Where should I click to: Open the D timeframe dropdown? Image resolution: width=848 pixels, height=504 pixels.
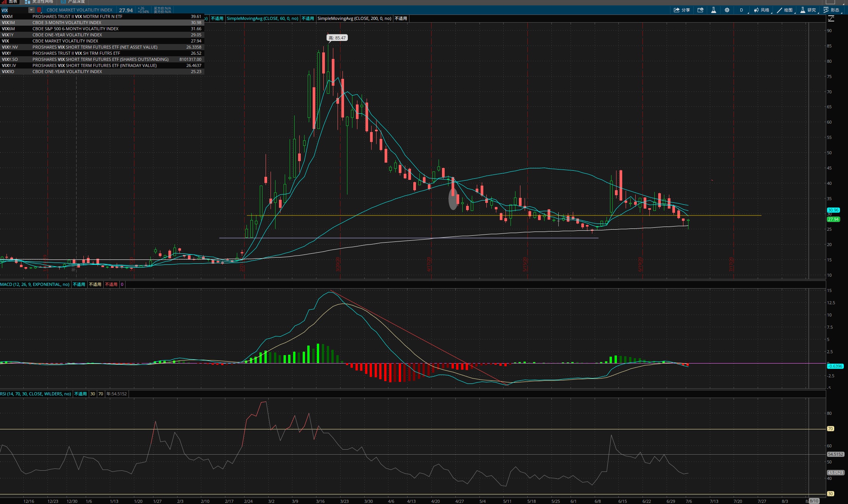click(741, 10)
